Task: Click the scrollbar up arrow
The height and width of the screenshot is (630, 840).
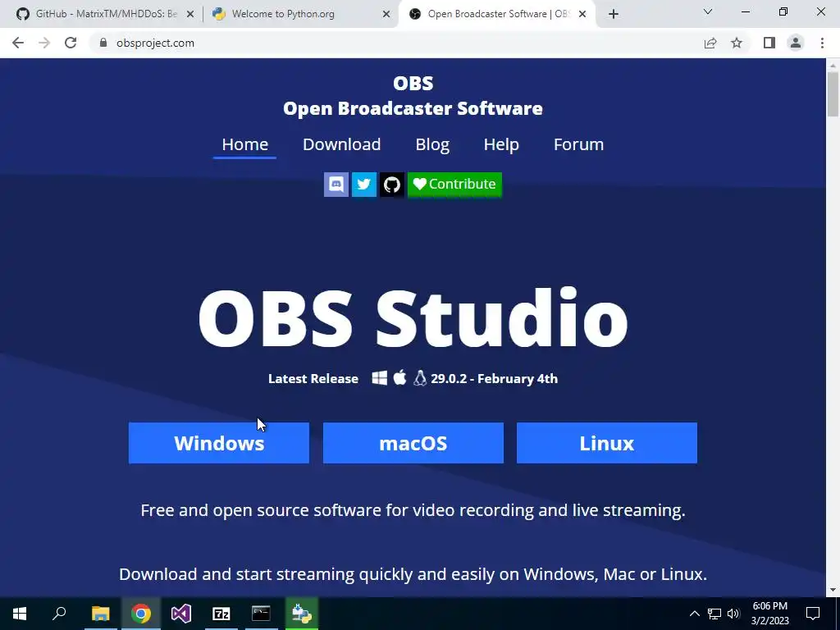Action: click(x=833, y=66)
